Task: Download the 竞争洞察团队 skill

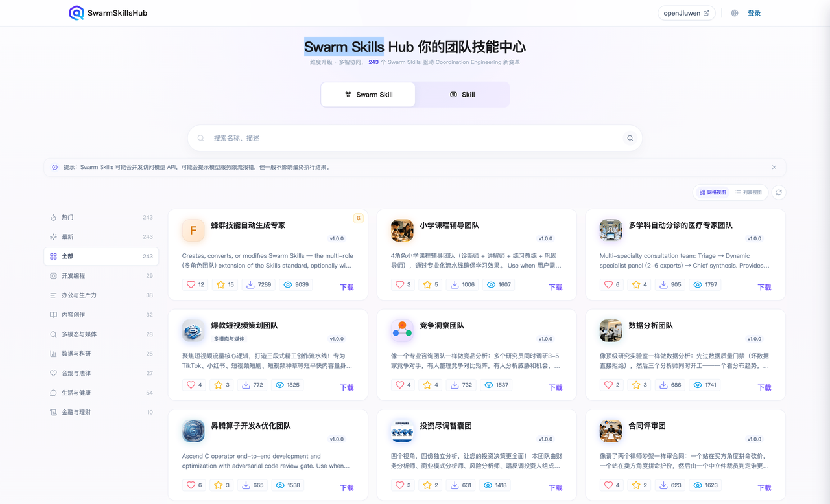Action: point(556,387)
